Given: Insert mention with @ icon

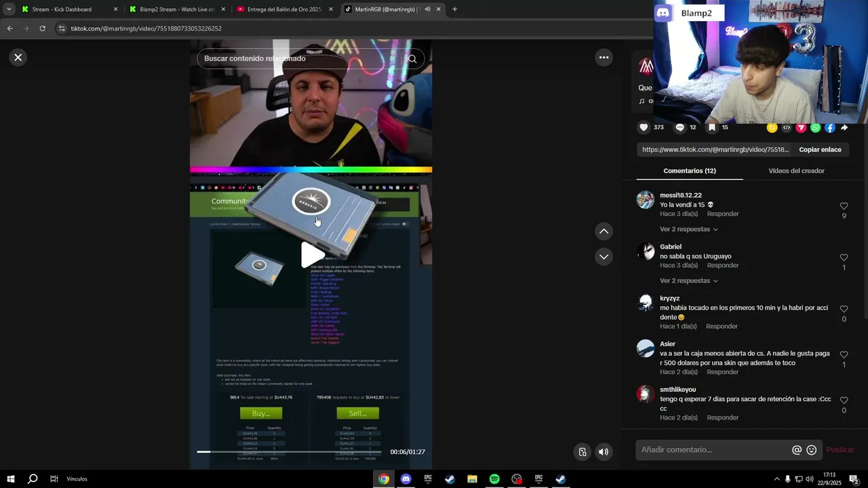Looking at the screenshot, I should tap(797, 450).
